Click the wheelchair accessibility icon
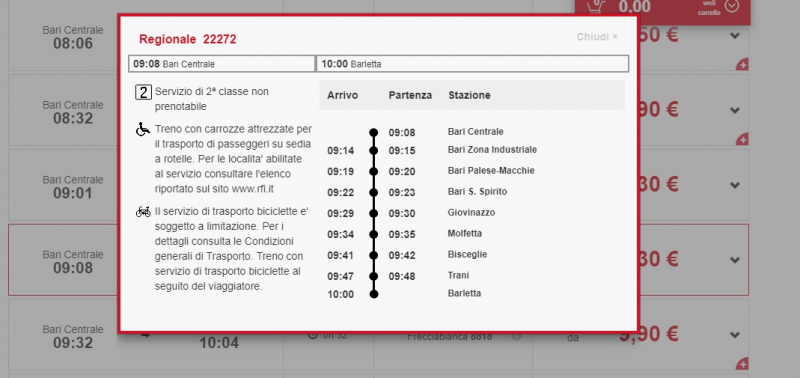Image resolution: width=800 pixels, height=378 pixels. [143, 129]
